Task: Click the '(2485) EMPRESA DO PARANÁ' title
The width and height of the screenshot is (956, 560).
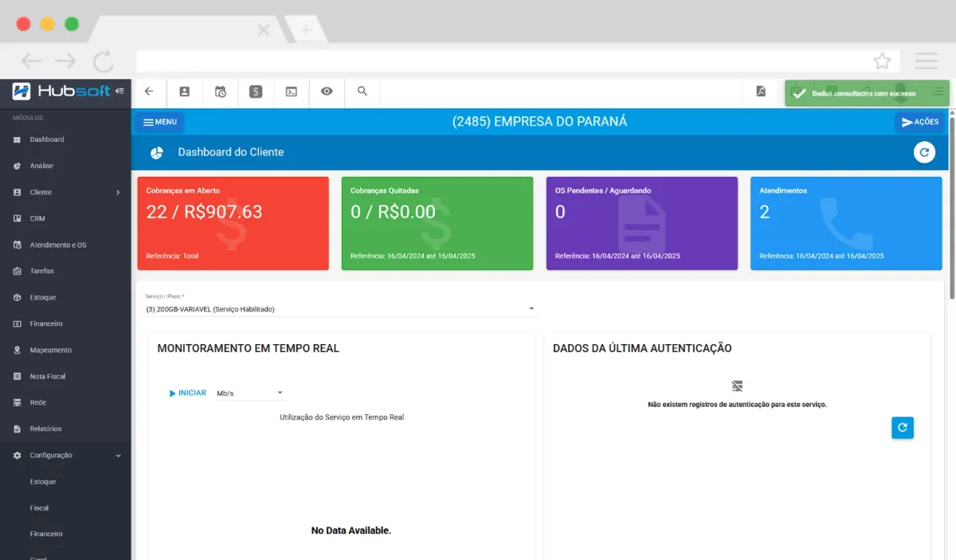Action: (539, 122)
